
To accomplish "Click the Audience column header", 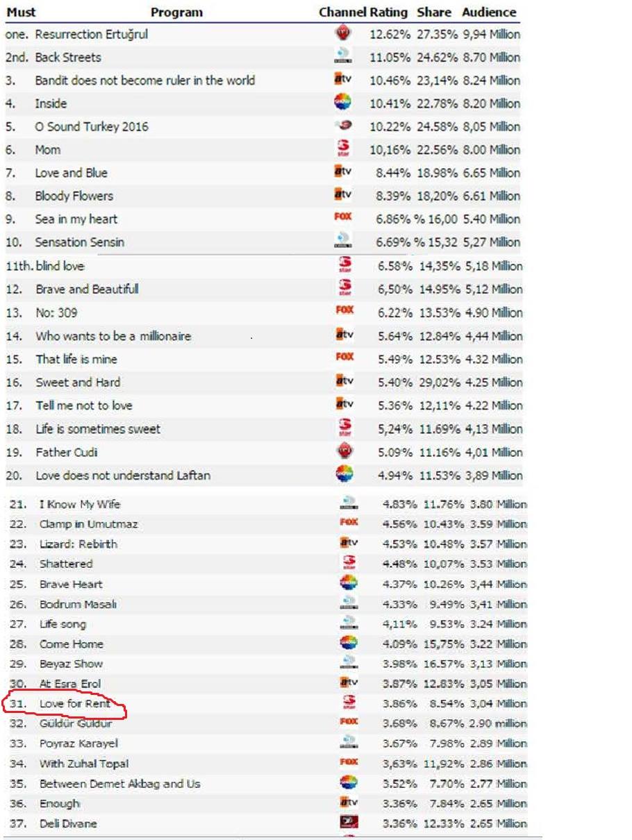I will (x=490, y=12).
